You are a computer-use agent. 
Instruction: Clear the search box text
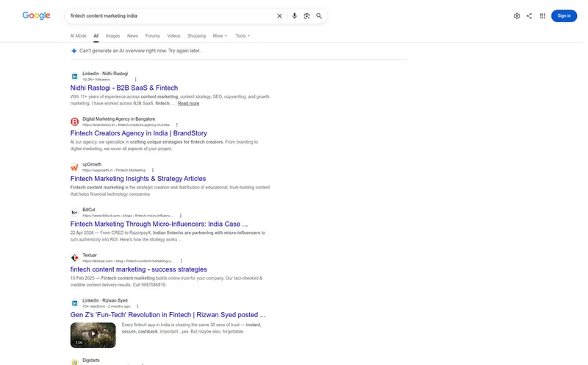point(279,15)
